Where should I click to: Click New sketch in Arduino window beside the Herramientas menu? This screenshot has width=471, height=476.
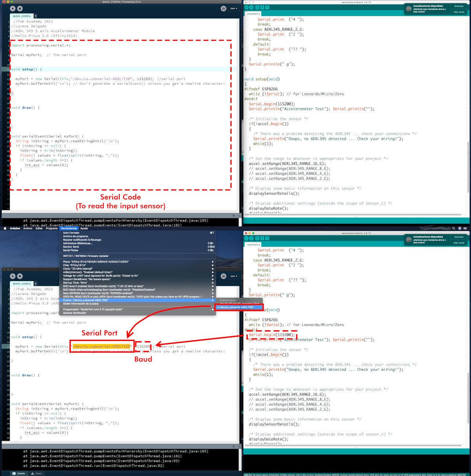(257, 238)
